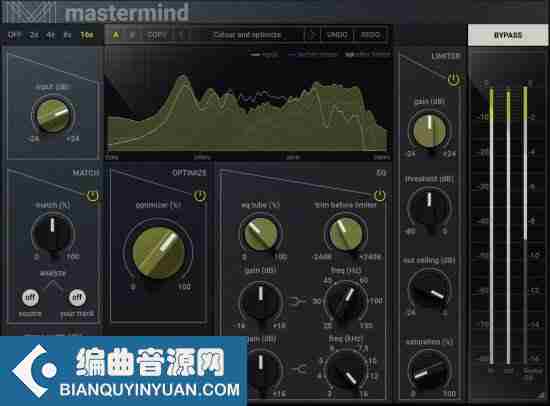The height and width of the screenshot is (406, 550).
Task: Select preset slot A
Action: [116, 35]
